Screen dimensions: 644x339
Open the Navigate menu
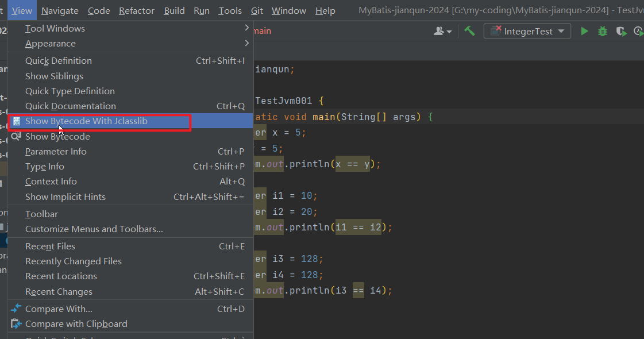click(60, 10)
